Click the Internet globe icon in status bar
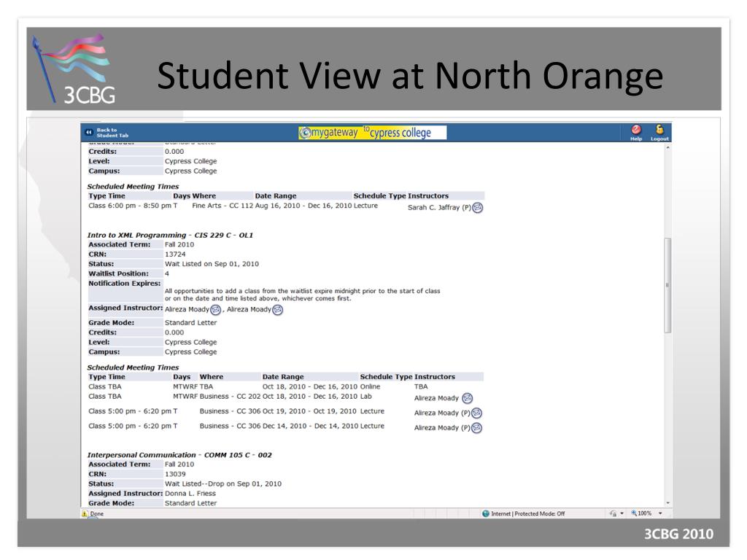The width and height of the screenshot is (747, 560). tap(485, 513)
